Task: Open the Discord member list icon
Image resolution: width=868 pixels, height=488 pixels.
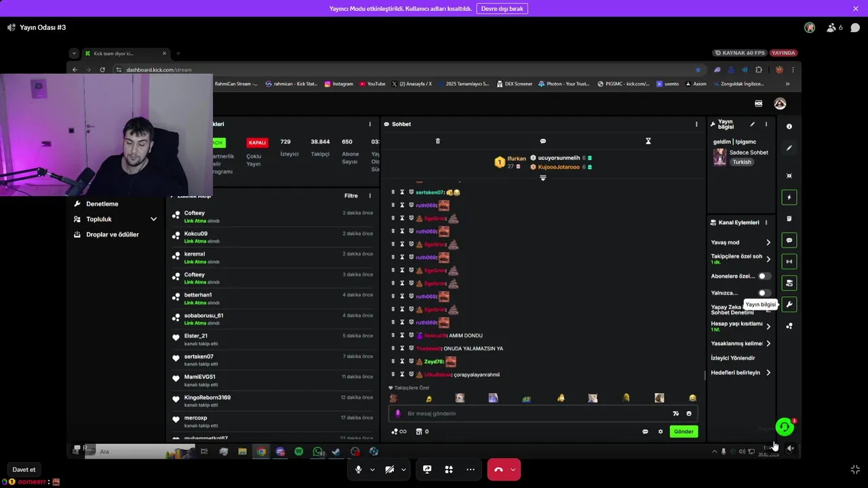Action: tap(831, 28)
